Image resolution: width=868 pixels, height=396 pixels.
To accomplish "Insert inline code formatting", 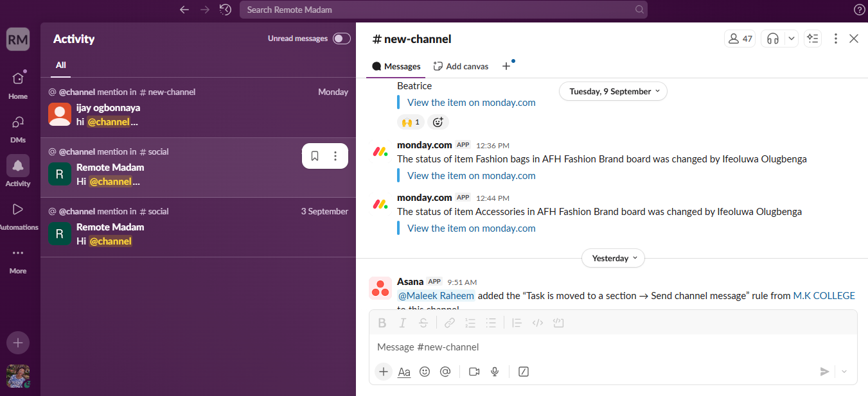I will tap(538, 323).
